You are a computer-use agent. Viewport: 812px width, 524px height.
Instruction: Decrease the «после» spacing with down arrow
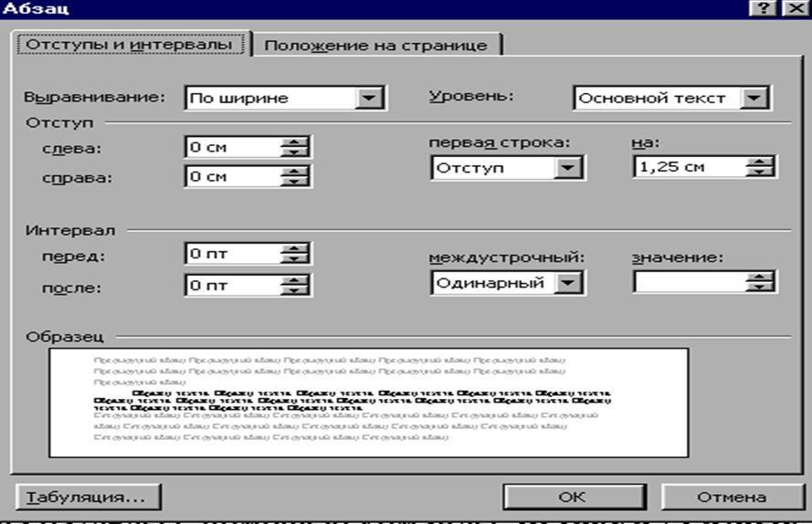pyautogui.click(x=295, y=290)
